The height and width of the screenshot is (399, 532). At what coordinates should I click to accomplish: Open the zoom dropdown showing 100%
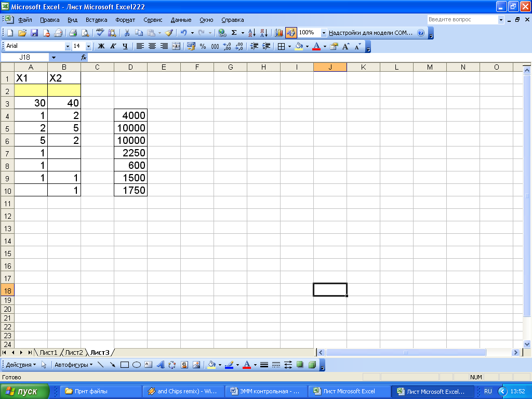pyautogui.click(x=324, y=33)
